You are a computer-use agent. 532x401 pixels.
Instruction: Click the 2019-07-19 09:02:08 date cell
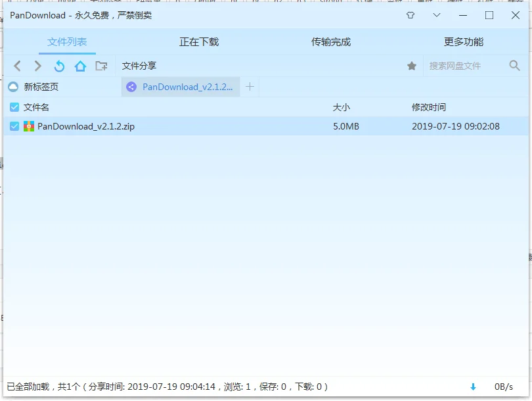click(x=456, y=126)
